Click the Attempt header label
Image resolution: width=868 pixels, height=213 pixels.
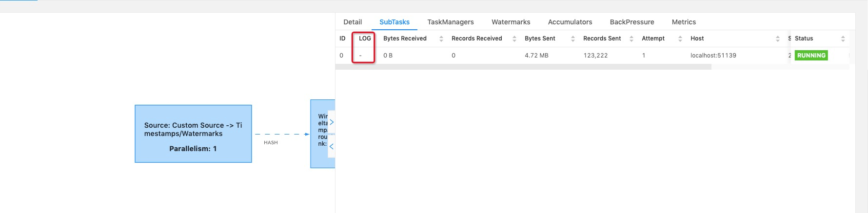click(x=653, y=39)
